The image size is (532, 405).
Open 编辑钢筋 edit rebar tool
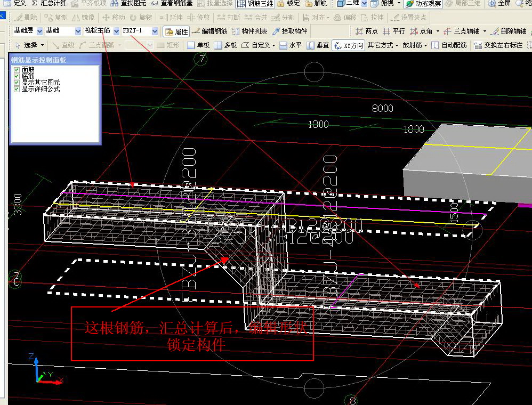[x=209, y=31]
